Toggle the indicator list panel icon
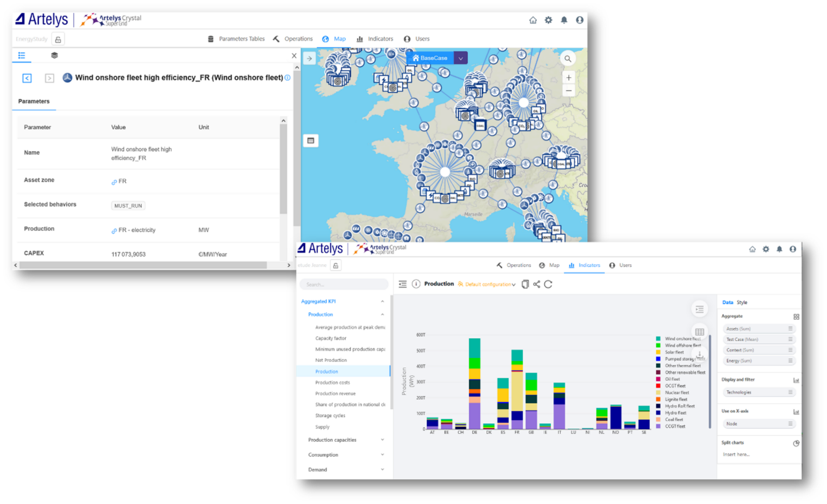This screenshot has width=827, height=504. 403,284
